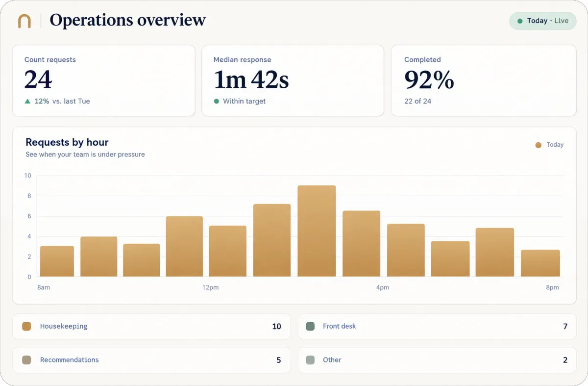
Task: Click the bar above 12pm label
Action: [228, 251]
